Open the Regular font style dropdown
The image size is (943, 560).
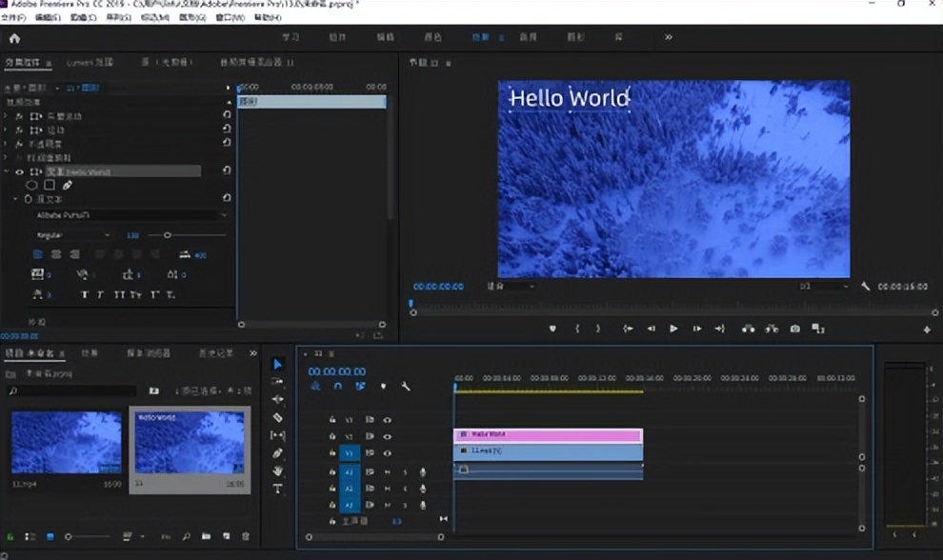coord(72,235)
